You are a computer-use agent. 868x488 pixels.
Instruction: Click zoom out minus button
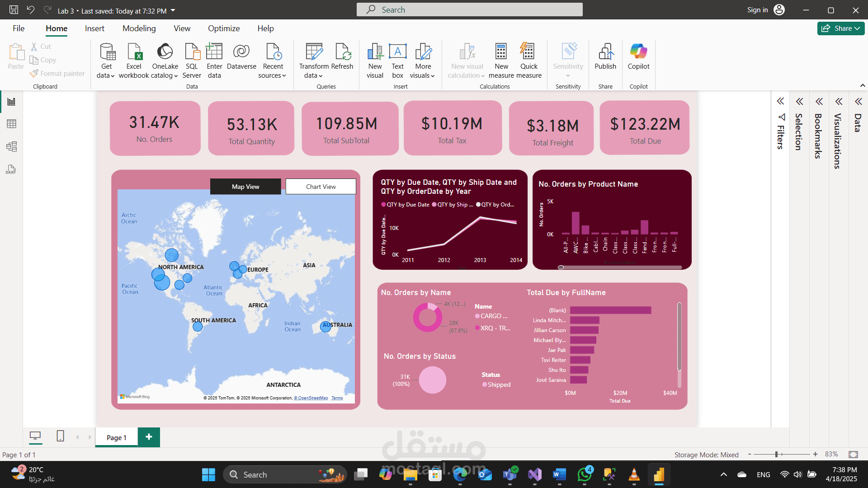click(750, 454)
